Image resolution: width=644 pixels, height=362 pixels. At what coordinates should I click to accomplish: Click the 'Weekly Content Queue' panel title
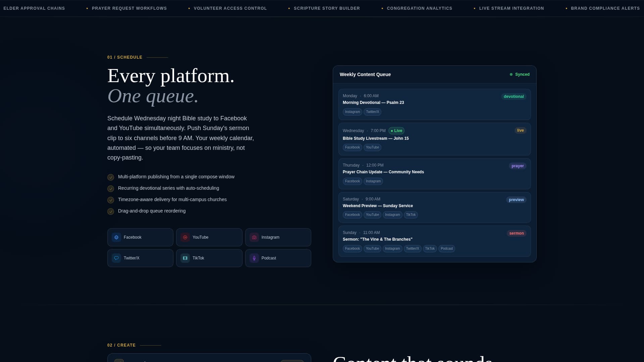click(365, 74)
